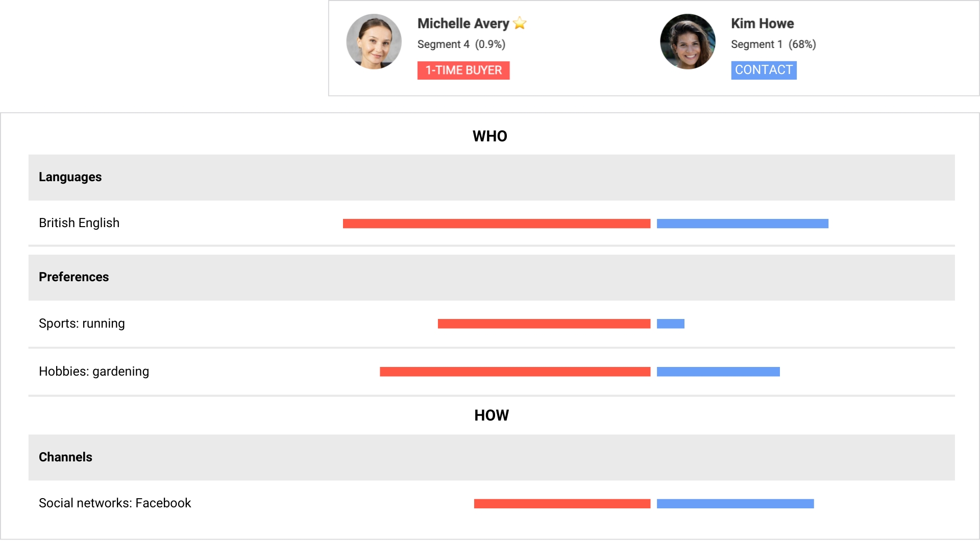Click the short blue Sports running bar
This screenshot has height=541, width=980.
click(670, 324)
